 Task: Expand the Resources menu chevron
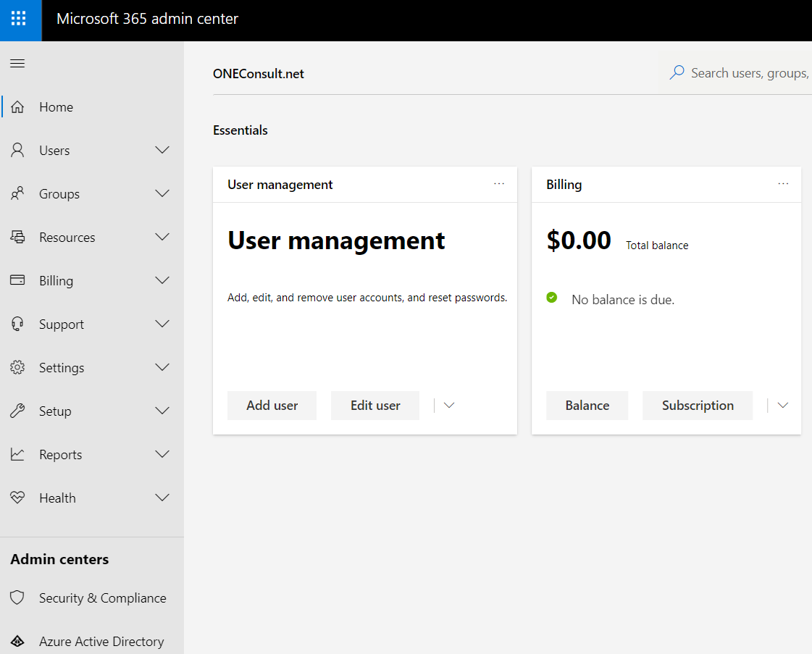click(x=162, y=237)
